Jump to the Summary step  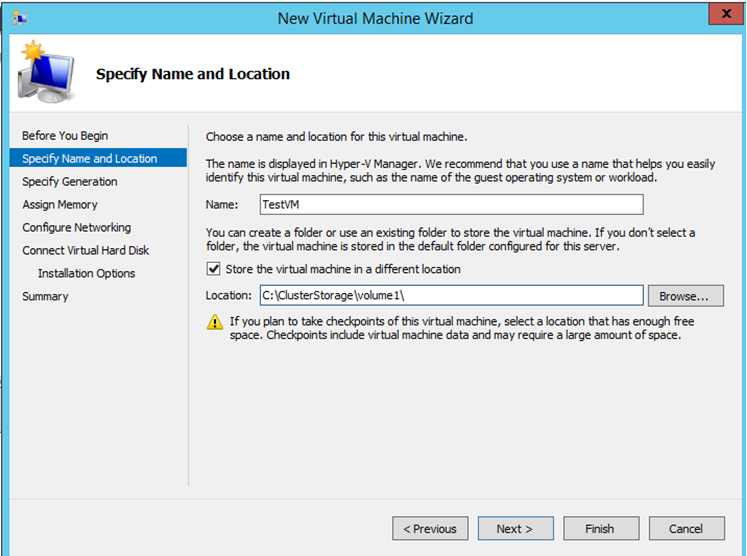(x=45, y=296)
